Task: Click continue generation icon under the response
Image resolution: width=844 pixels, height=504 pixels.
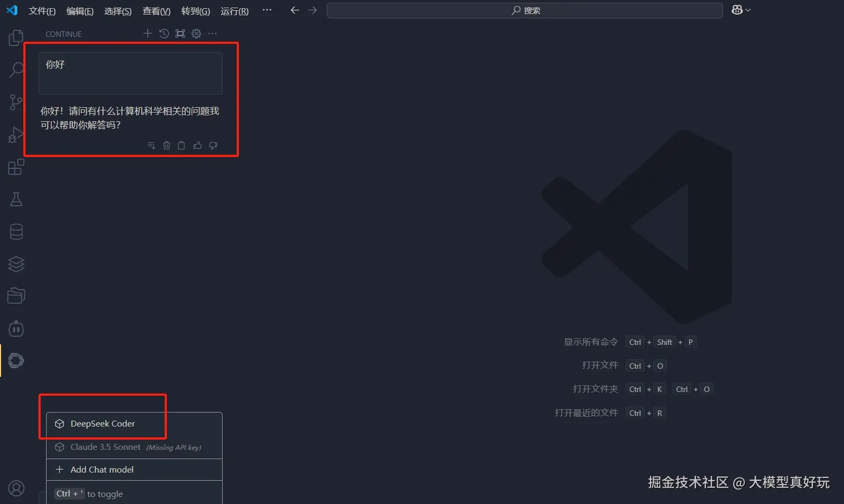Action: click(x=151, y=146)
